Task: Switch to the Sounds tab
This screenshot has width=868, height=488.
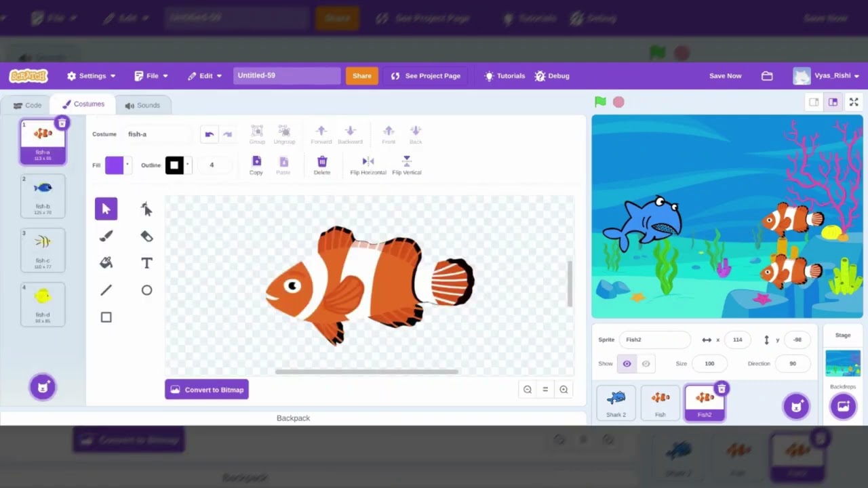Action: point(142,105)
